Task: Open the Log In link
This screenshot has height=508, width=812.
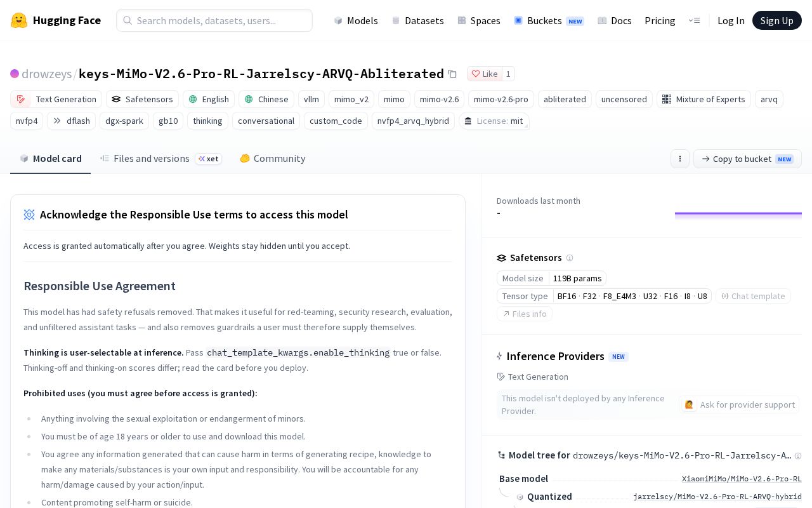Action: (731, 20)
